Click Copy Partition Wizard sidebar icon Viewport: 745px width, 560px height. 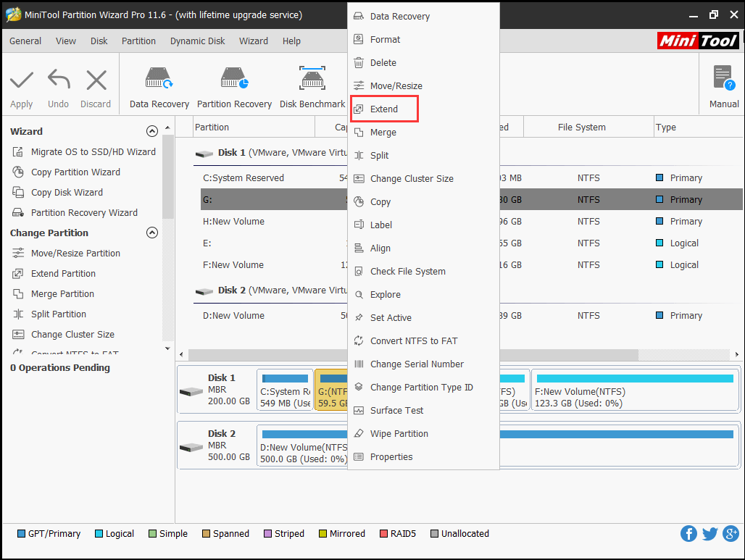tap(18, 172)
